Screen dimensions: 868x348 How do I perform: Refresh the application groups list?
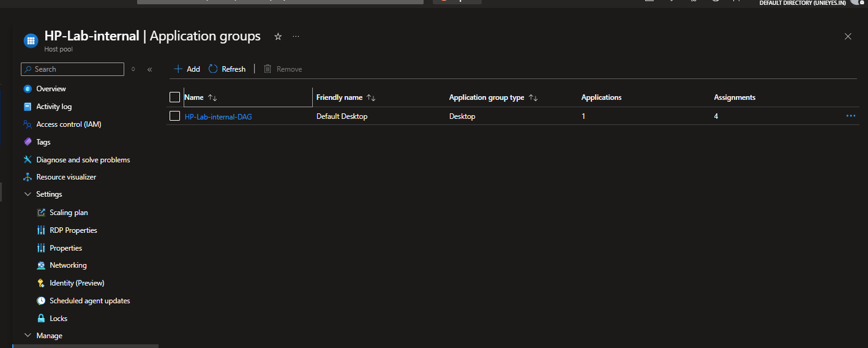(x=227, y=69)
